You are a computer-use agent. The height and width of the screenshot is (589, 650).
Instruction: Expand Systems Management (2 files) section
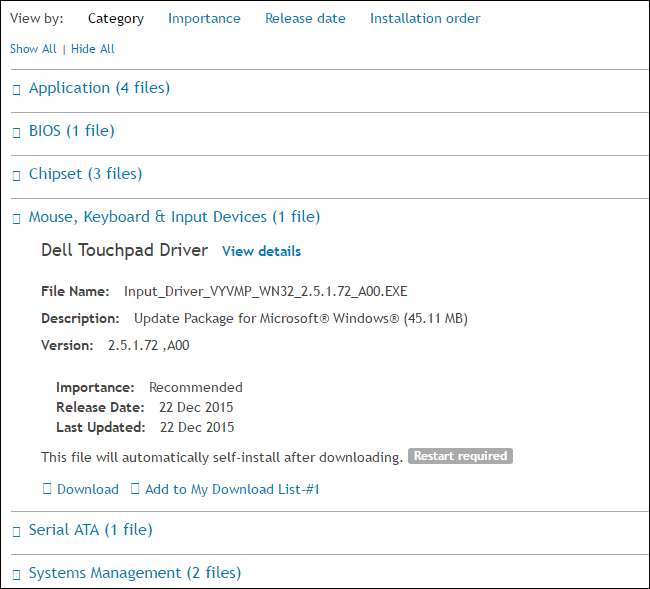[134, 573]
